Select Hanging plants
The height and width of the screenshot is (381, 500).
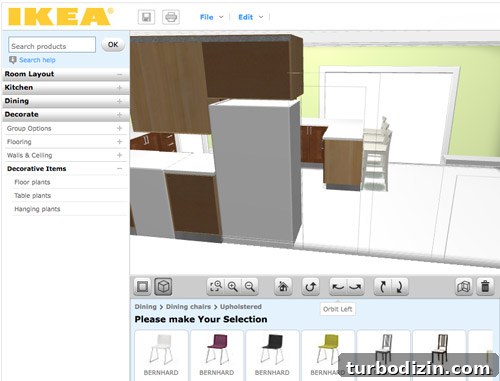coord(37,209)
